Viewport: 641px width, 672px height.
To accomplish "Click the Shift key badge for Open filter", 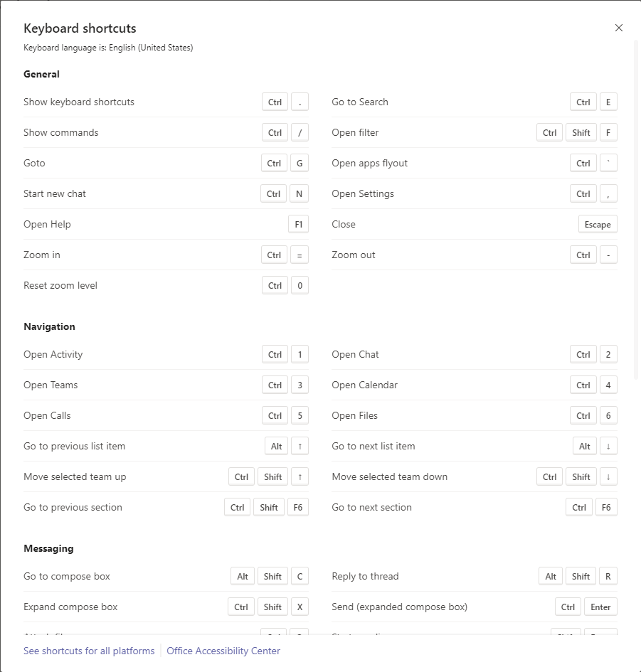I will [x=581, y=132].
